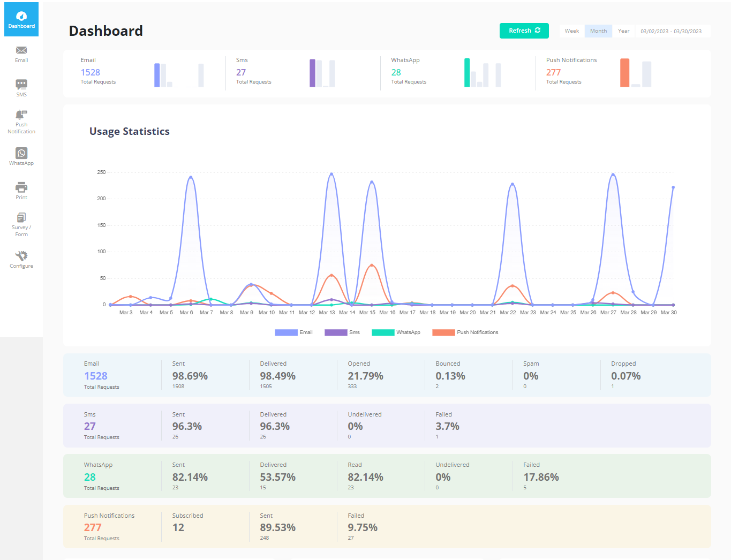Click the Configure icon in the sidebar
The width and height of the screenshot is (731, 560).
click(x=21, y=259)
